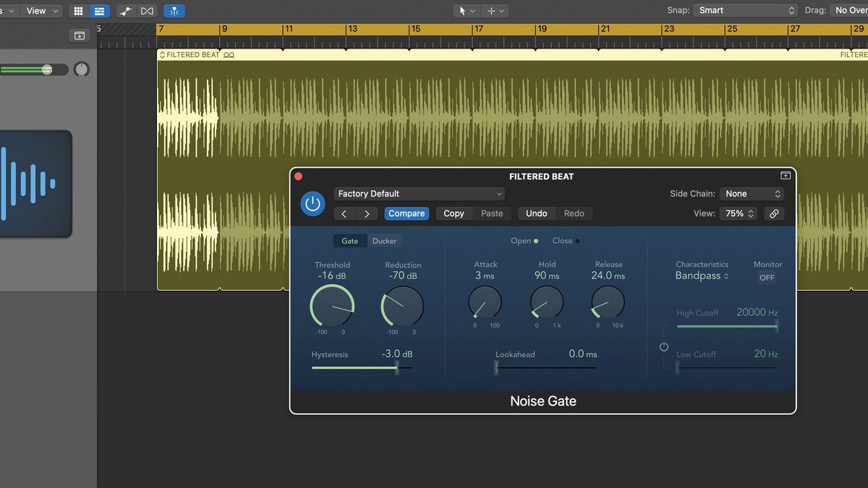868x488 pixels.
Task: Open the Factory Default preset dropdown
Action: (420, 193)
